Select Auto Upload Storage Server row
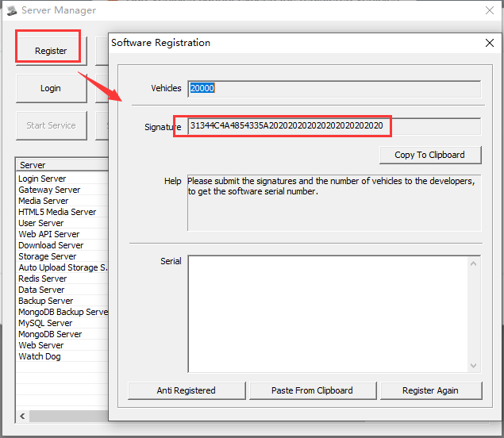The image size is (504, 438). tap(63, 267)
